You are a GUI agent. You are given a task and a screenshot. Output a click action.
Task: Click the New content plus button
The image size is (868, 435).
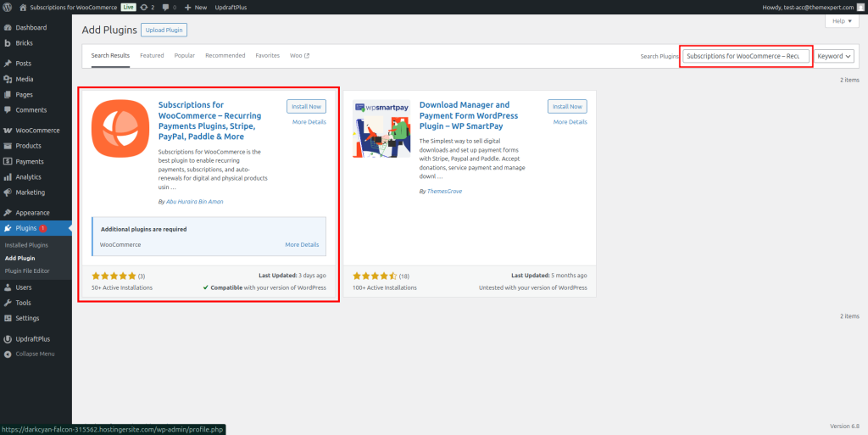click(x=196, y=7)
